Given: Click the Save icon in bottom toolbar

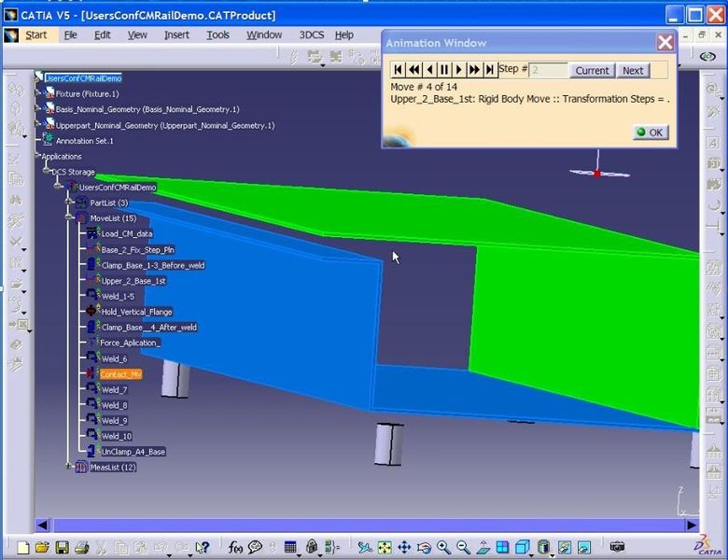Looking at the screenshot, I should (62, 548).
